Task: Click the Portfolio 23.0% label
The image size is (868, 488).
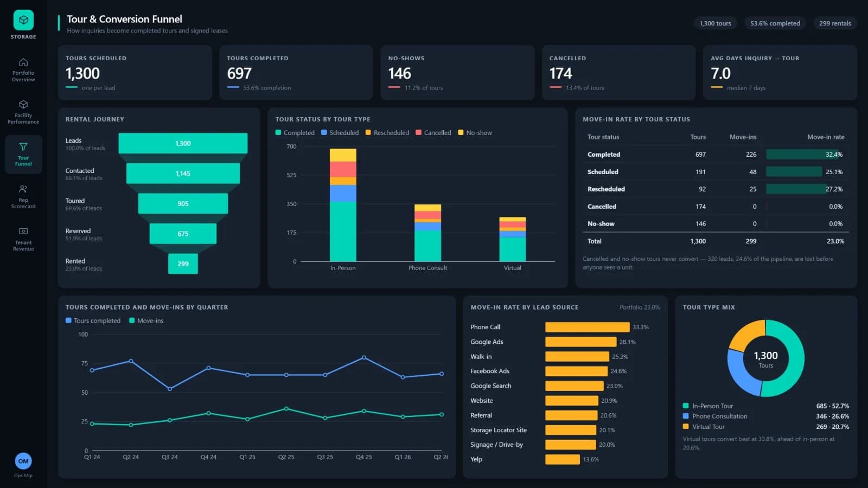Action: 640,307
